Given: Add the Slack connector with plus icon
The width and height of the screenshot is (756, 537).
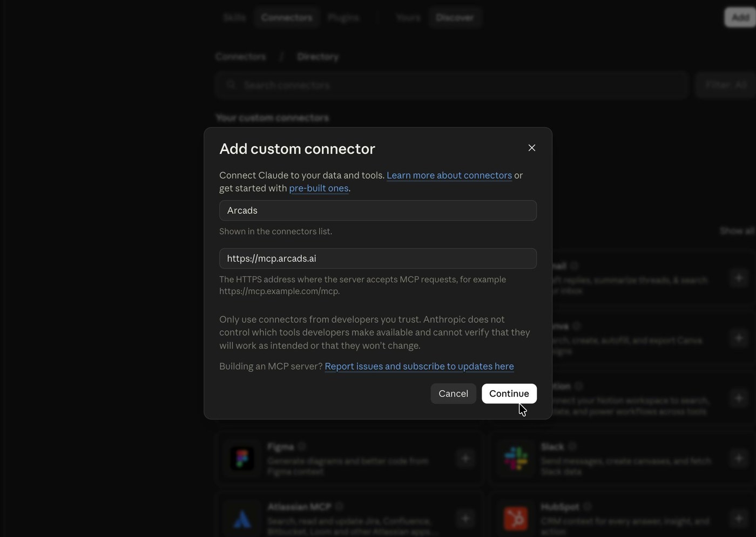Looking at the screenshot, I should 738,458.
